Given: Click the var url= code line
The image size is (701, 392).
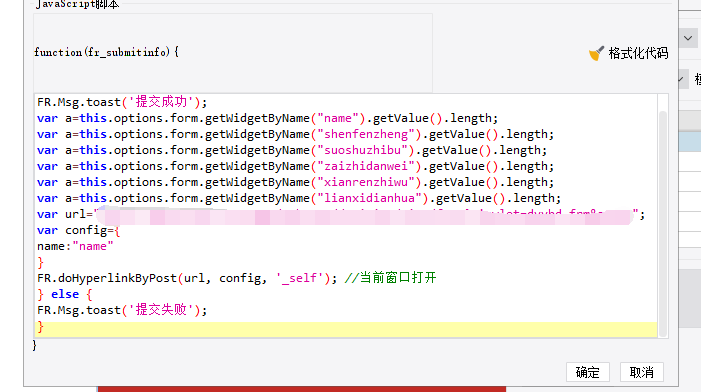Looking at the screenshot, I should click(x=341, y=215).
